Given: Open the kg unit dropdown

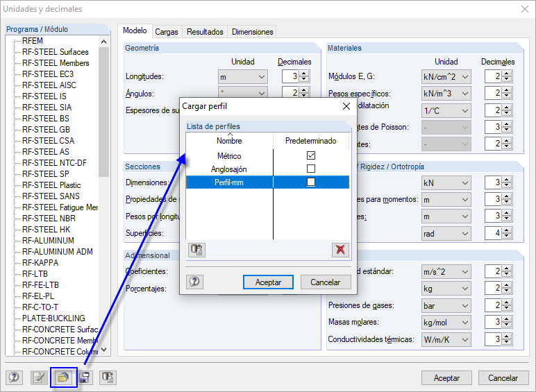Looking at the screenshot, I should [446, 289].
